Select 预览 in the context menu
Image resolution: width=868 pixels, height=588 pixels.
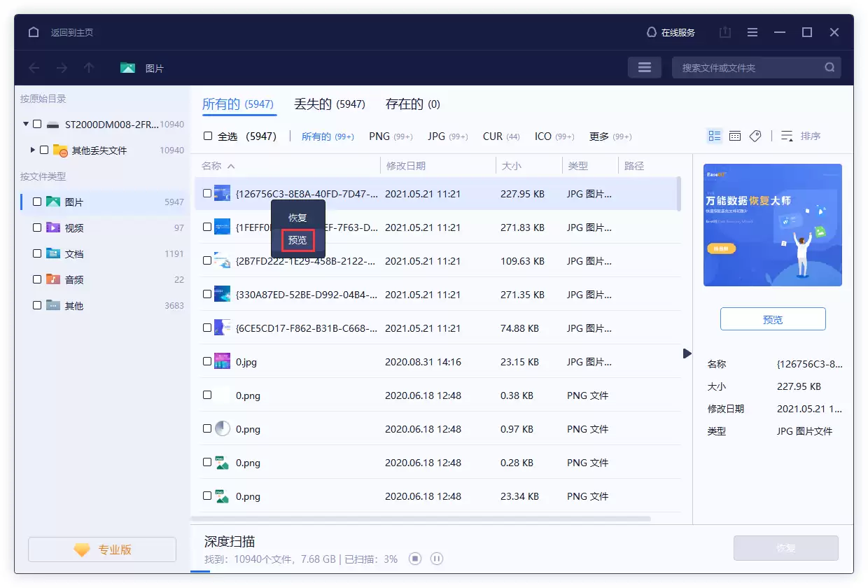click(x=297, y=240)
